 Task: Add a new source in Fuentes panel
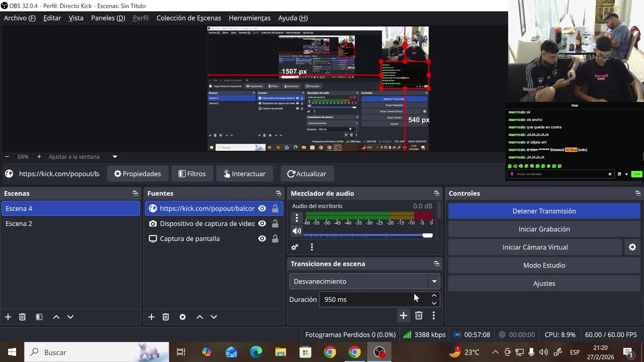click(x=151, y=317)
